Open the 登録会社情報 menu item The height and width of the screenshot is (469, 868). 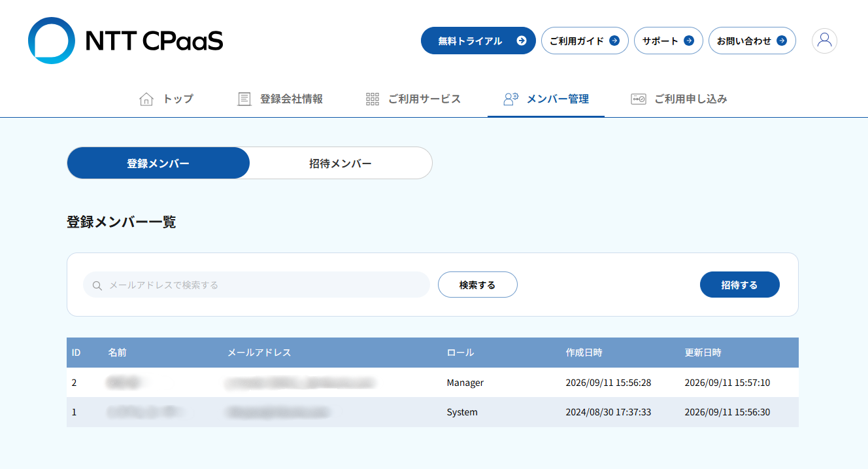pyautogui.click(x=280, y=99)
